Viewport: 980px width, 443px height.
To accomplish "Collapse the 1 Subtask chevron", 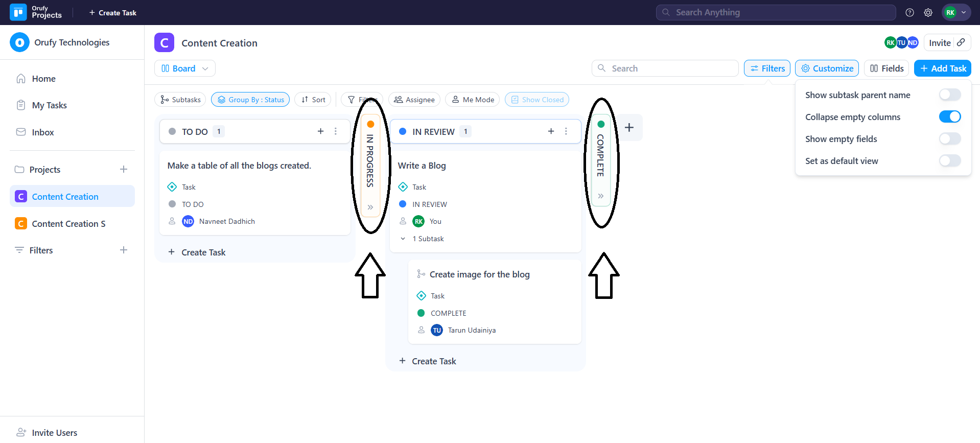I will (x=403, y=239).
